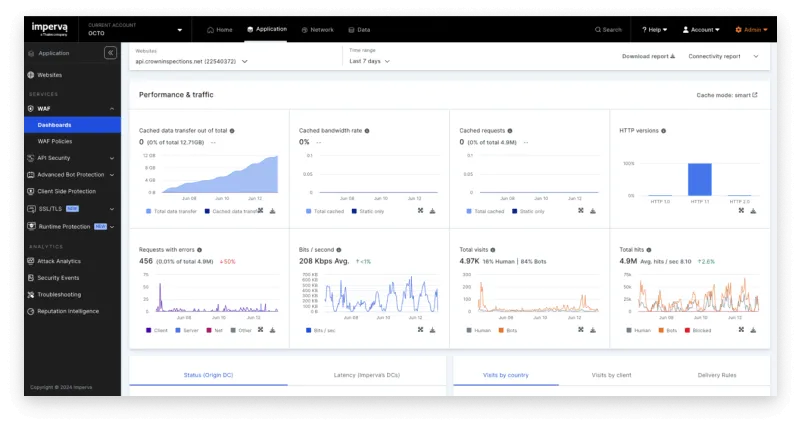Image resolution: width=801 pixels, height=428 pixels.
Task: Toggle Client series in errors legend
Action: click(157, 330)
